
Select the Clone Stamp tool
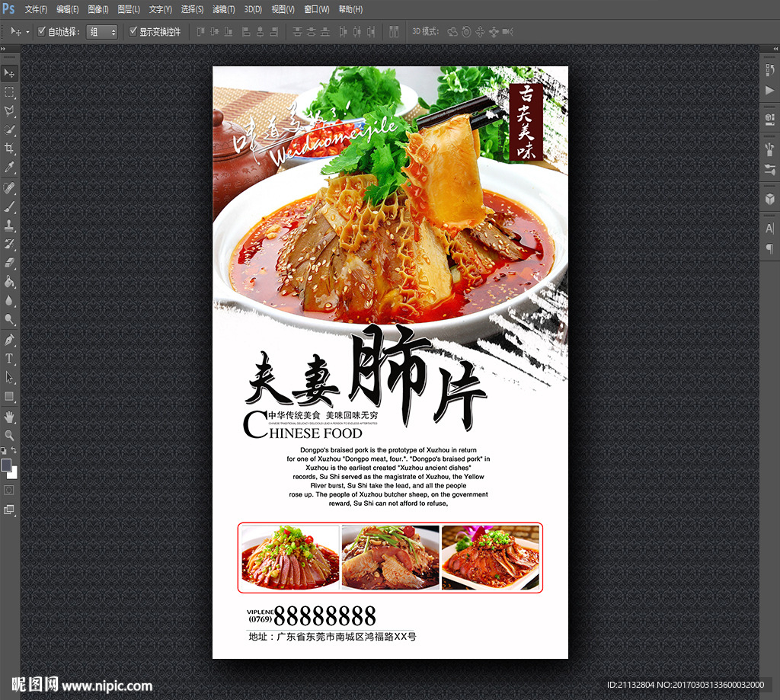[x=9, y=225]
